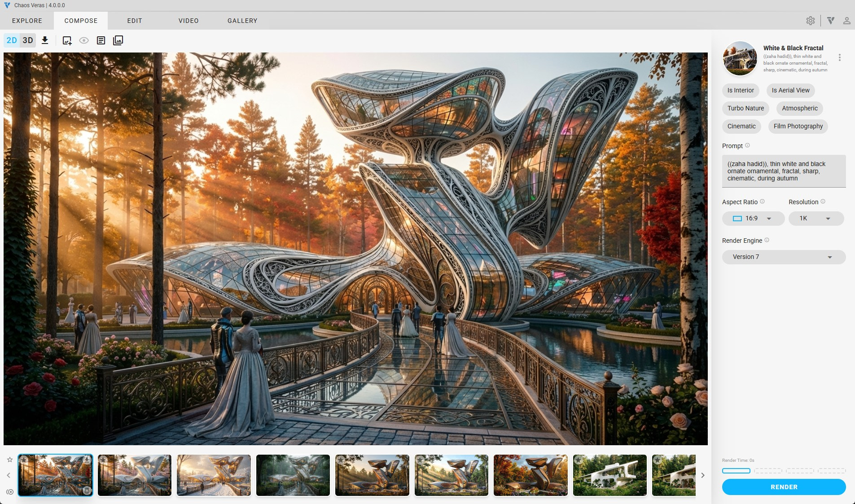The height and width of the screenshot is (504, 855).
Task: Open the settings gear icon
Action: (x=810, y=21)
